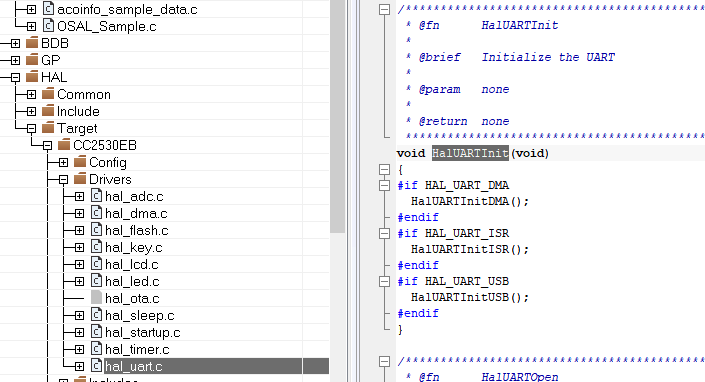Expand hal_sleep.c file node
Viewport: 705px width, 382px height.
(x=80, y=315)
